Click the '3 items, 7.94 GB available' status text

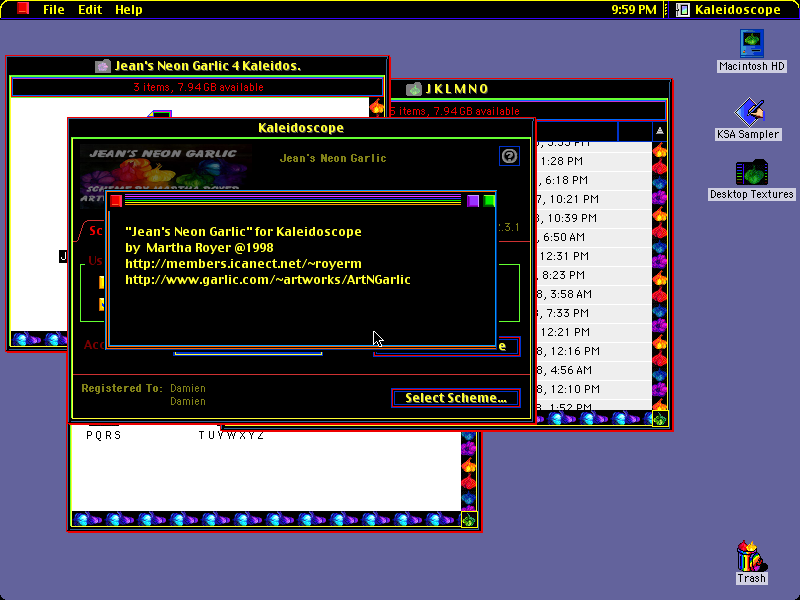pos(198,87)
